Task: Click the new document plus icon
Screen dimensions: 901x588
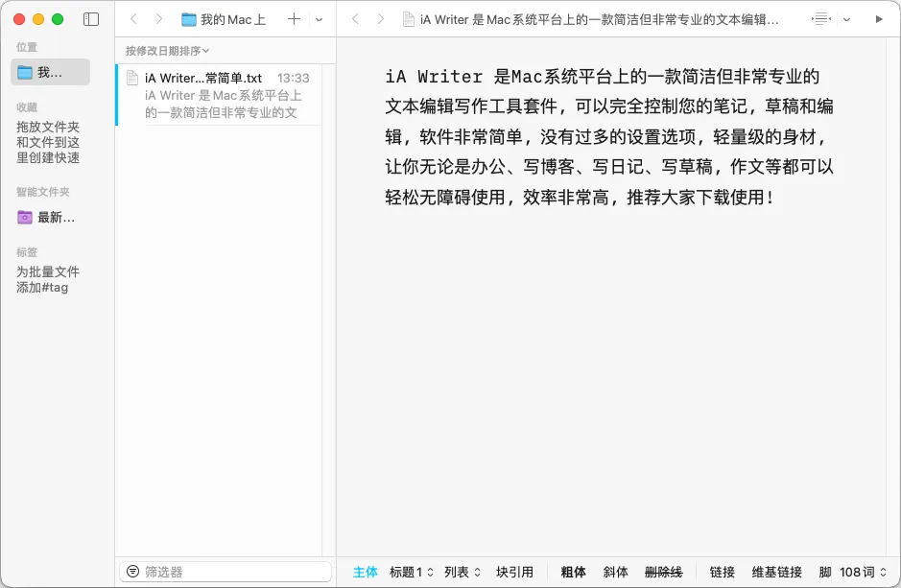Action: coord(295,19)
